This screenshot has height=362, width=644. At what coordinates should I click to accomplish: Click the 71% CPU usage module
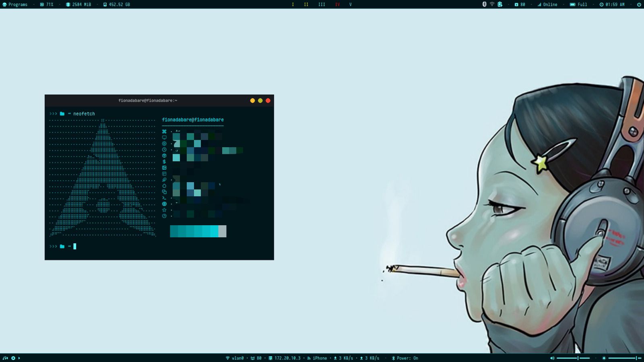point(47,4)
